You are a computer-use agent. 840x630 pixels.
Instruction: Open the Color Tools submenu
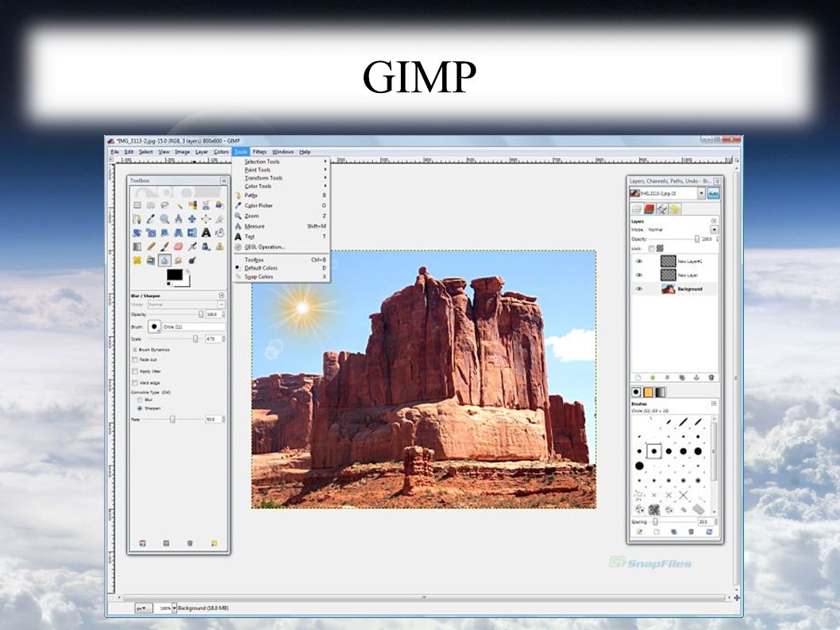point(282,186)
